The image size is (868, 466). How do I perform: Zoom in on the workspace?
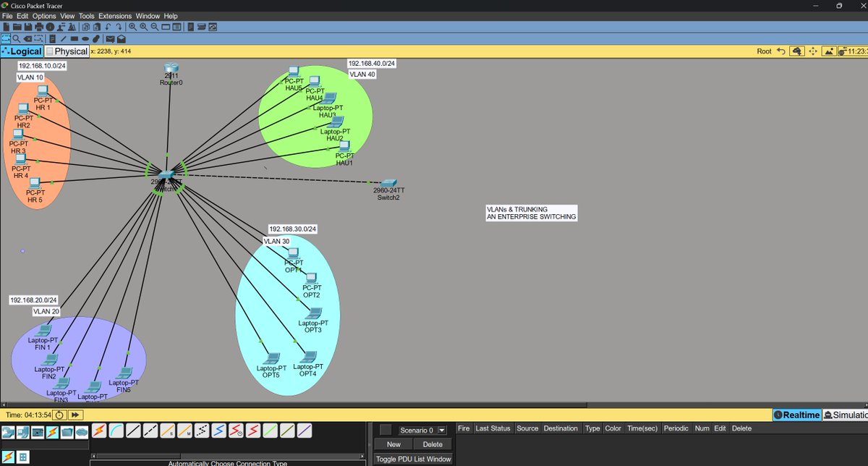tap(133, 27)
